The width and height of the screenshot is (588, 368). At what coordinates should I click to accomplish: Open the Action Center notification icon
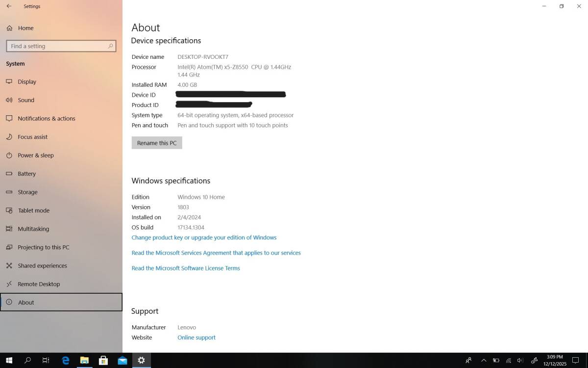pyautogui.click(x=576, y=360)
